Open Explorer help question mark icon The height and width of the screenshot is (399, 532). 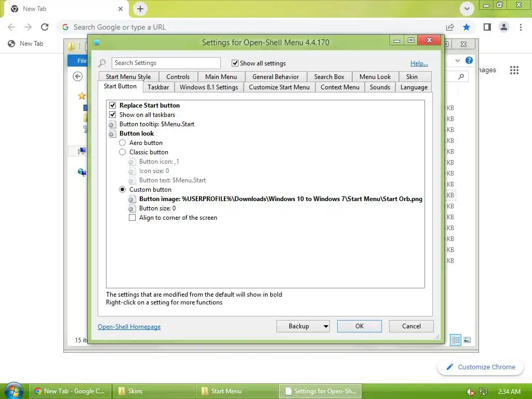click(x=469, y=60)
